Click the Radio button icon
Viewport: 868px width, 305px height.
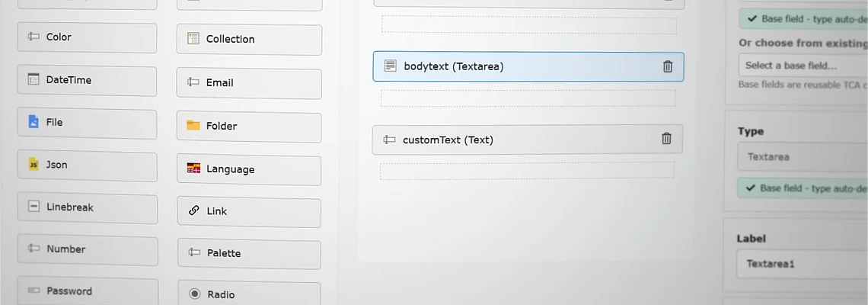194,294
